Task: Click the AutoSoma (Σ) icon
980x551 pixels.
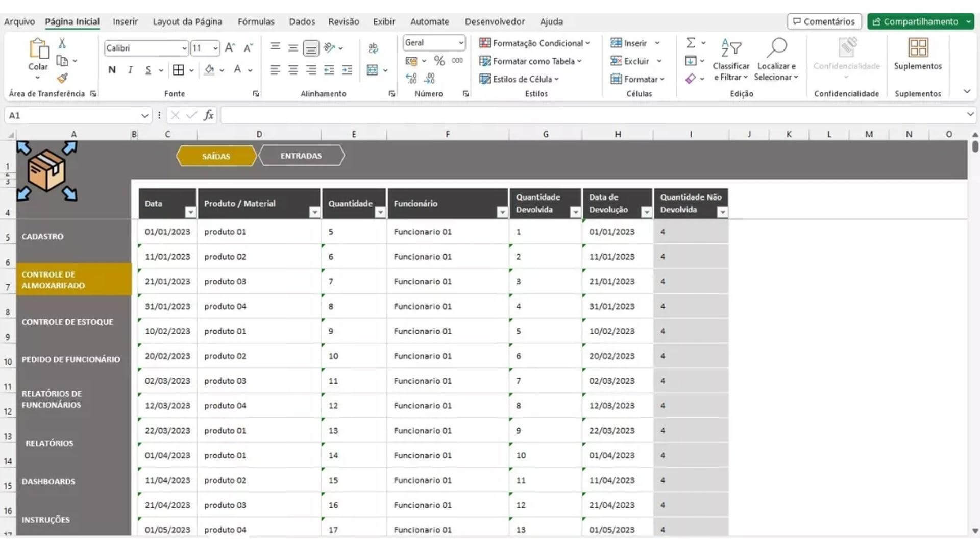Action: point(691,43)
